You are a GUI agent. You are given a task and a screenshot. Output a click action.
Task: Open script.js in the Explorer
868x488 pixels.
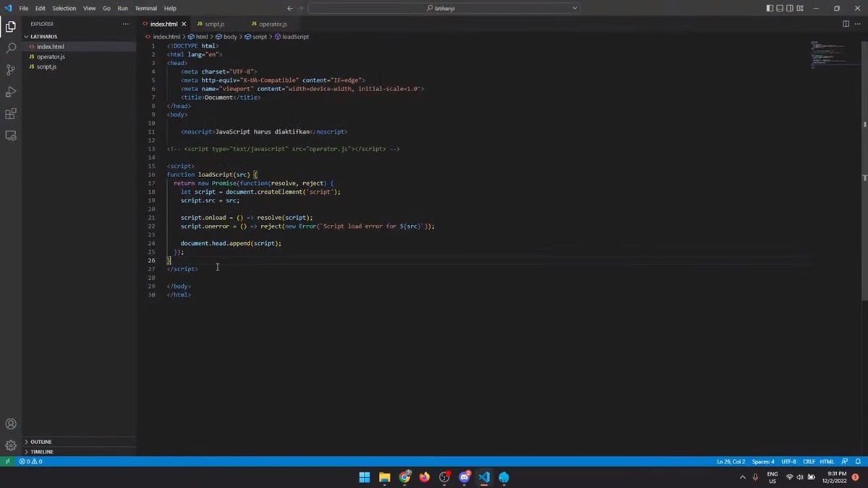coord(46,67)
